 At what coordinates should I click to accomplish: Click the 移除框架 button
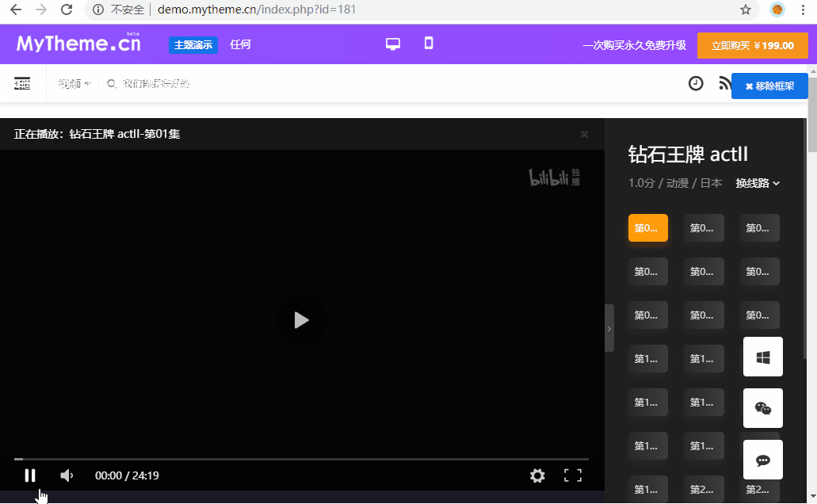coord(769,86)
